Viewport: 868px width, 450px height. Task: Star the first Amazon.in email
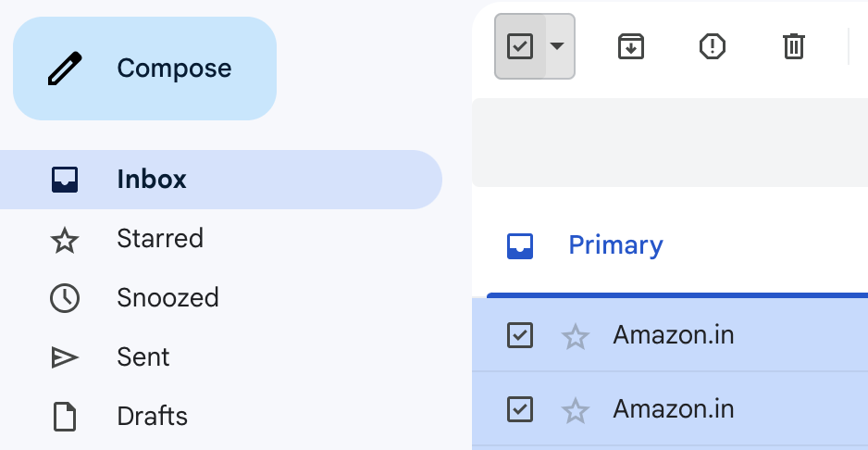tap(576, 336)
